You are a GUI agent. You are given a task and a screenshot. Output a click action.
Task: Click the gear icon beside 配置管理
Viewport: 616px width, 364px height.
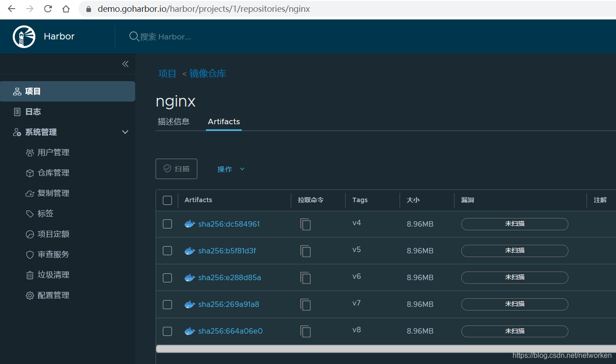30,296
